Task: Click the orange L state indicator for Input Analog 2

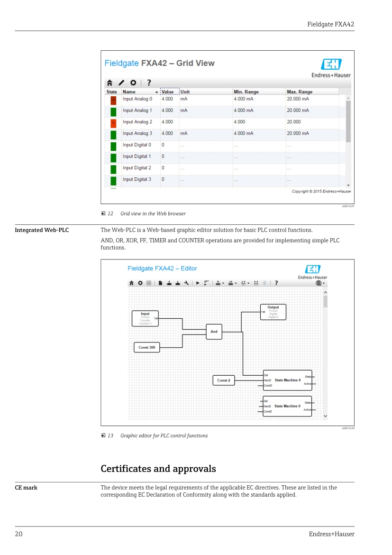Action: coord(113,123)
